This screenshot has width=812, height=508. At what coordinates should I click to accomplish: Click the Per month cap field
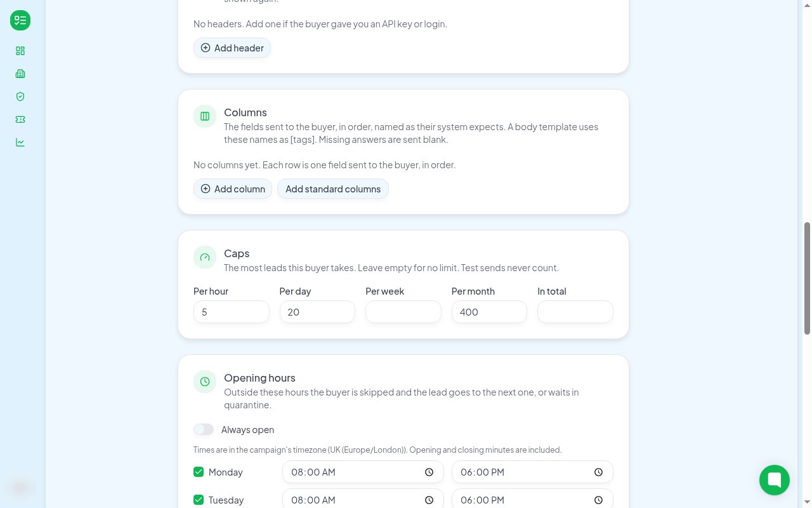coord(489,312)
